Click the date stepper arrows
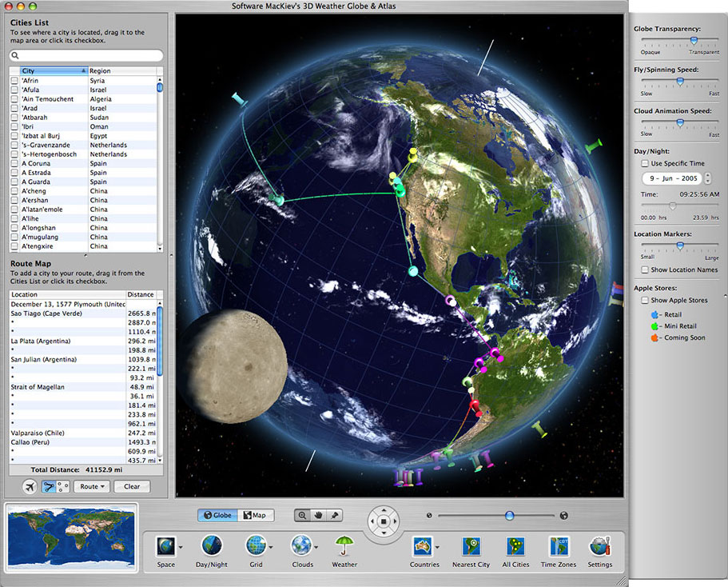 click(x=707, y=178)
